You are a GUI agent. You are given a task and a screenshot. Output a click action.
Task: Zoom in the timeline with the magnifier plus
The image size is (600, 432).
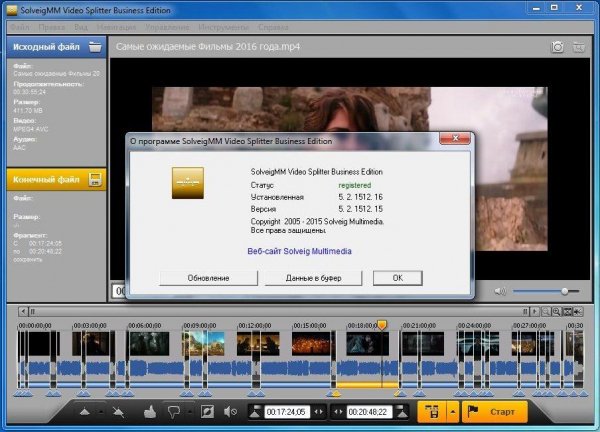[x=556, y=311]
